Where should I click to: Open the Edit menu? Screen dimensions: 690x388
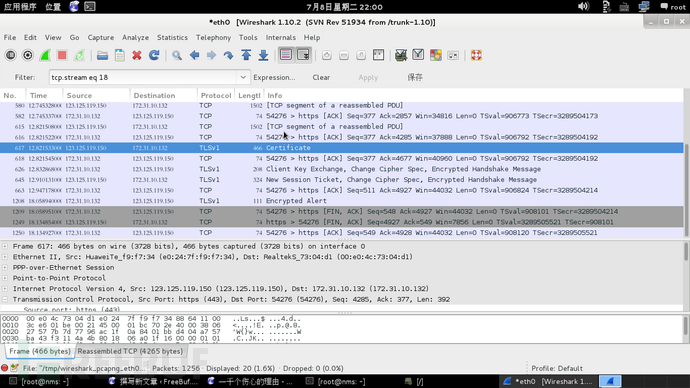point(30,37)
